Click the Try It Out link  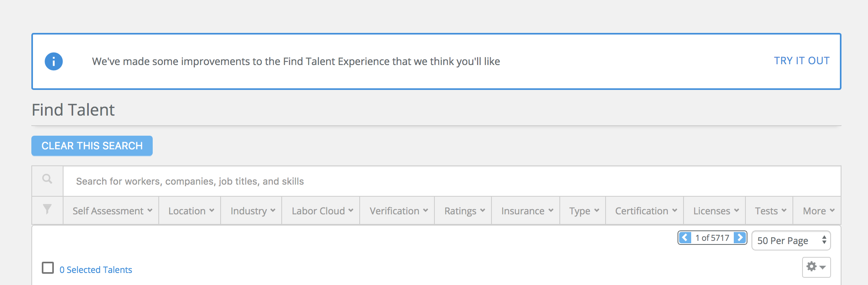[801, 61]
